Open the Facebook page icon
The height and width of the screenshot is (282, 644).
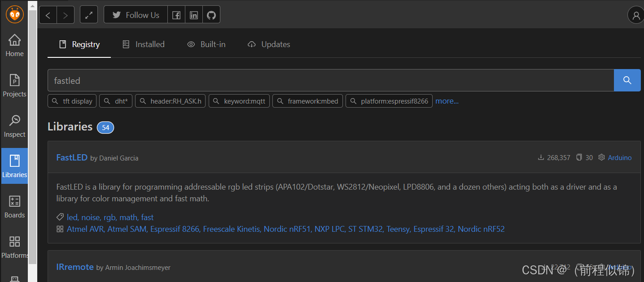click(x=176, y=15)
